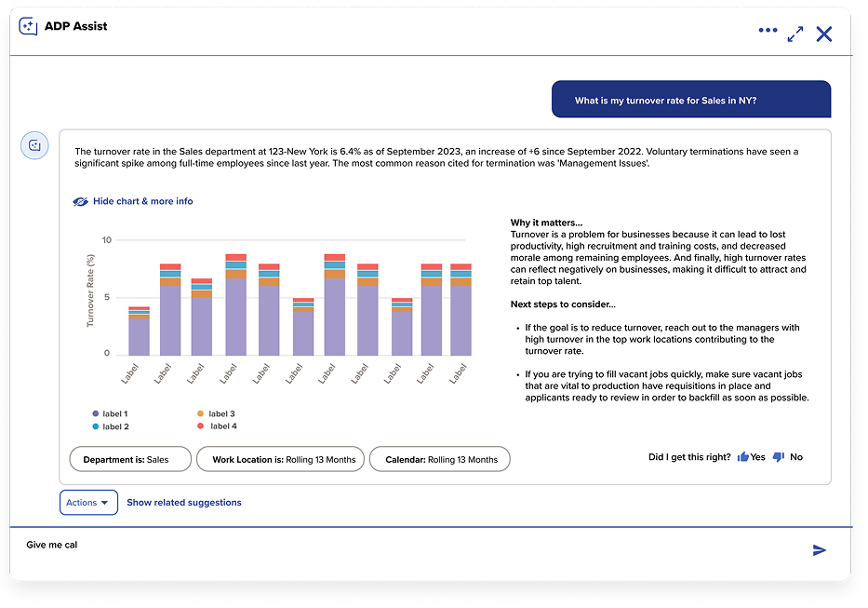Click the Work Location is filter chip

(x=281, y=459)
